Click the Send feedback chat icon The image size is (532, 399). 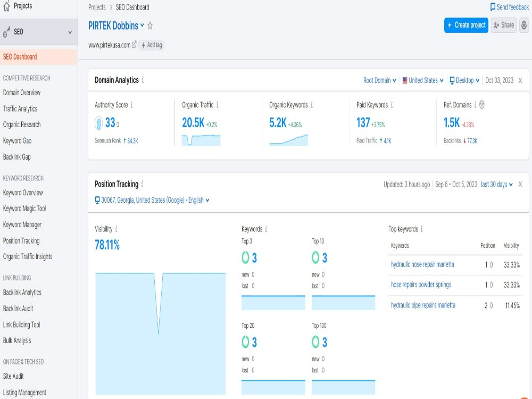(x=493, y=7)
